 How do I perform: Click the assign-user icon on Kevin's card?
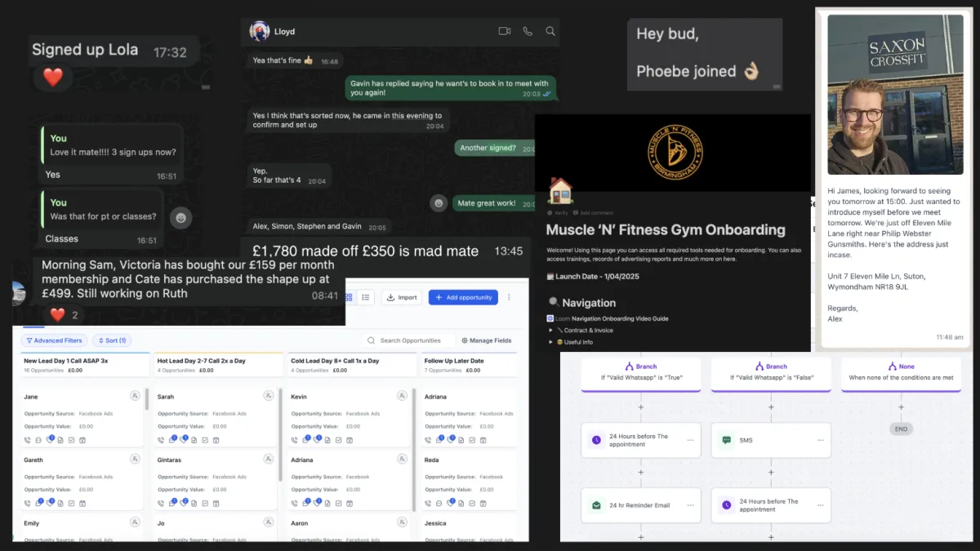point(402,396)
